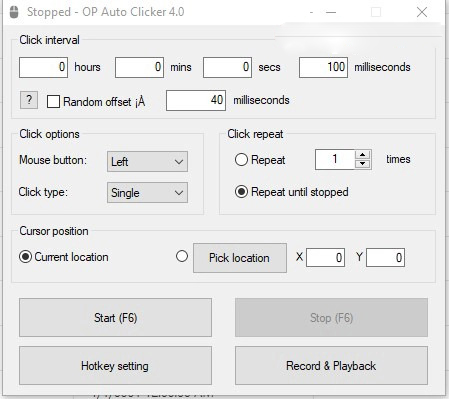
Task: Minimize the OP Auto Clicker window
Action: pos(331,12)
